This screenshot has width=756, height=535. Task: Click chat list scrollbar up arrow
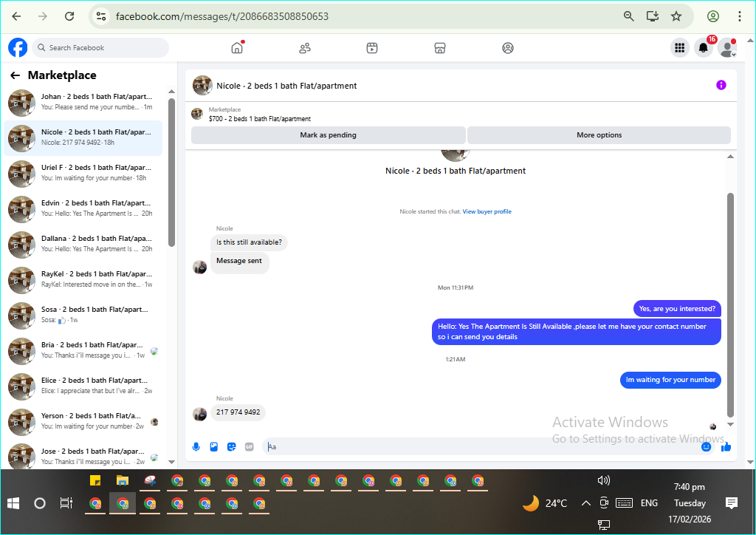tap(171, 91)
